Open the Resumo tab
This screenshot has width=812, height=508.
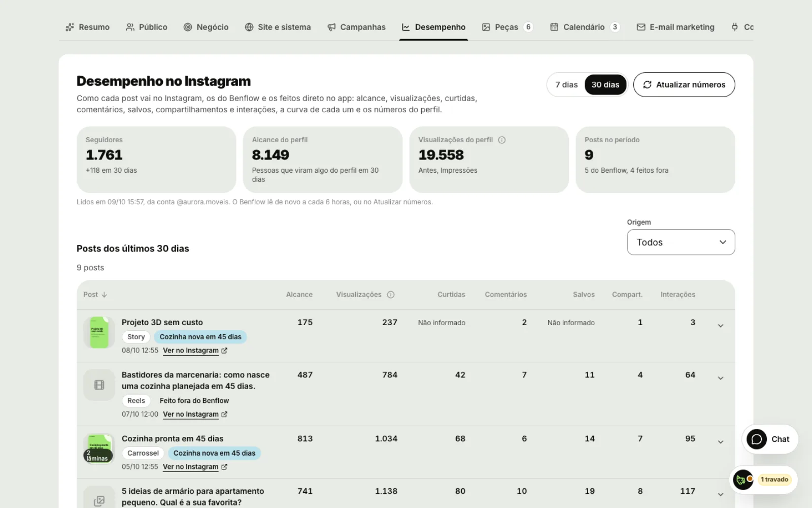coord(87,27)
